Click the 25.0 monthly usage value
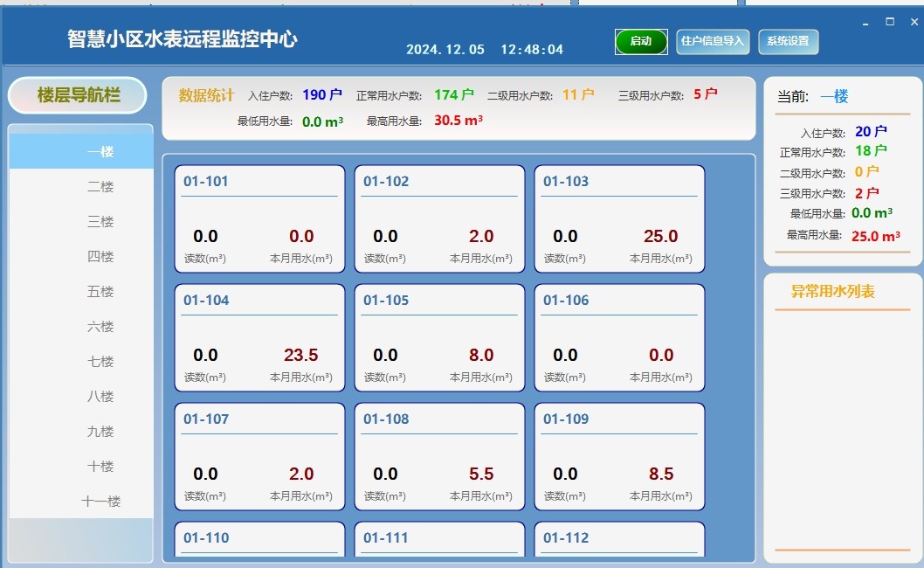The width and height of the screenshot is (924, 568). pyautogui.click(x=660, y=237)
